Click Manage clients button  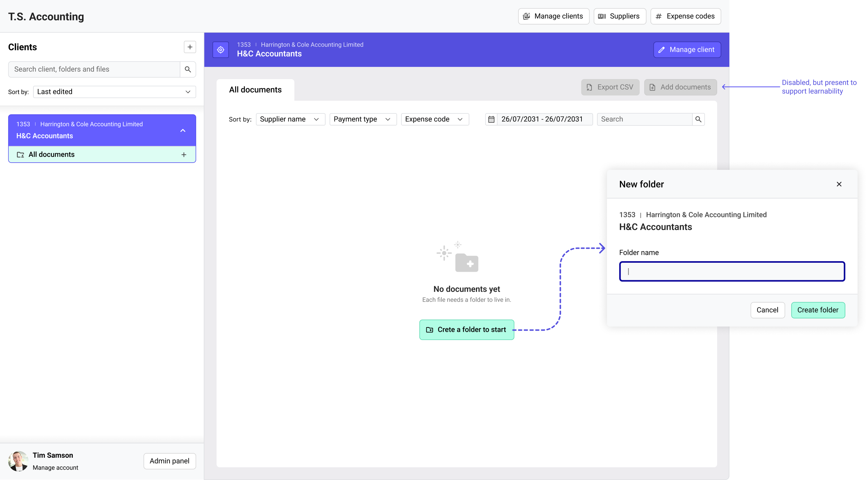click(553, 16)
